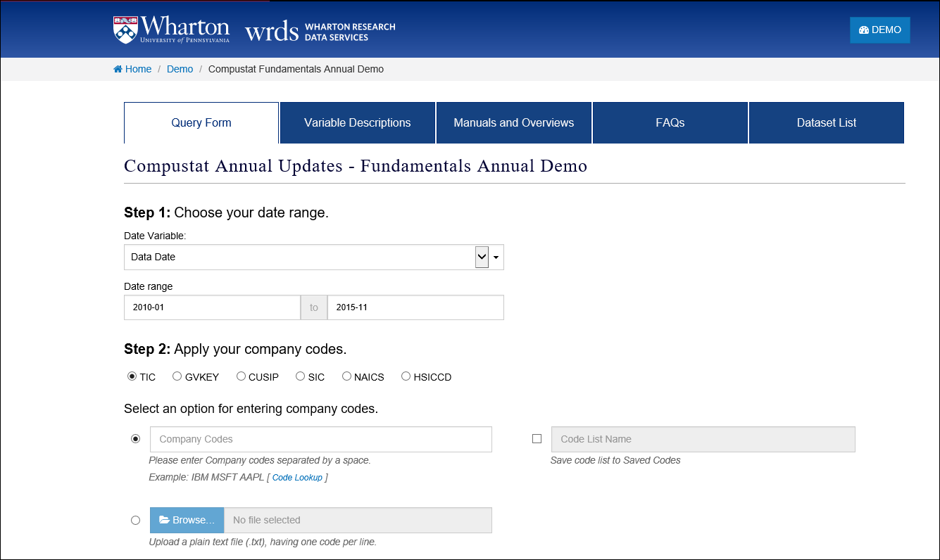This screenshot has width=940, height=560.
Task: Click the dashboard icon in the DEMO button
Action: pos(864,30)
